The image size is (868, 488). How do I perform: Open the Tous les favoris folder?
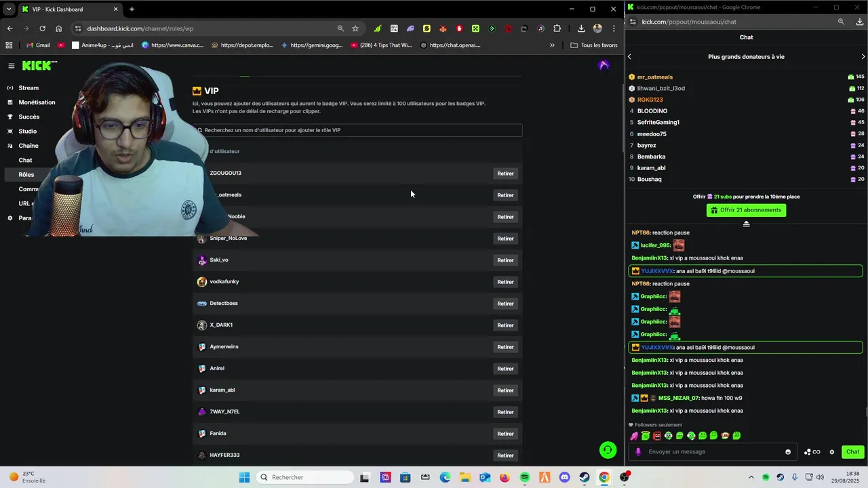(x=594, y=45)
